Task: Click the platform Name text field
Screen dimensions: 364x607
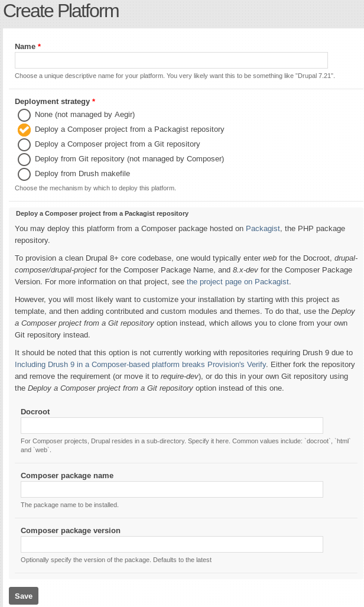Action: (171, 60)
